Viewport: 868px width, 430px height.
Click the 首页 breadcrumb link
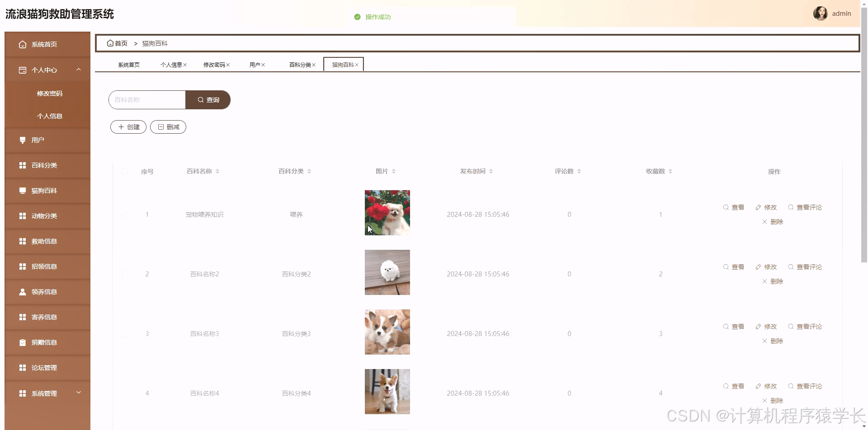(x=121, y=43)
